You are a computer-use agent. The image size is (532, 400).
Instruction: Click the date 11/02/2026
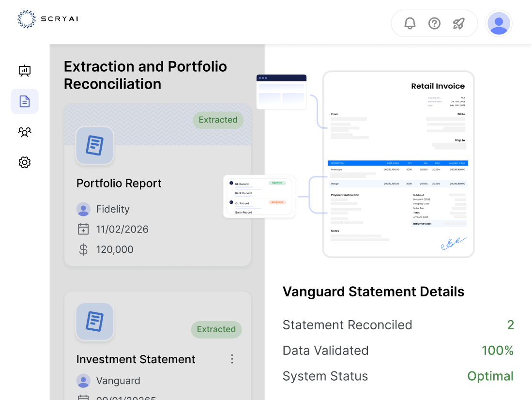point(122,229)
